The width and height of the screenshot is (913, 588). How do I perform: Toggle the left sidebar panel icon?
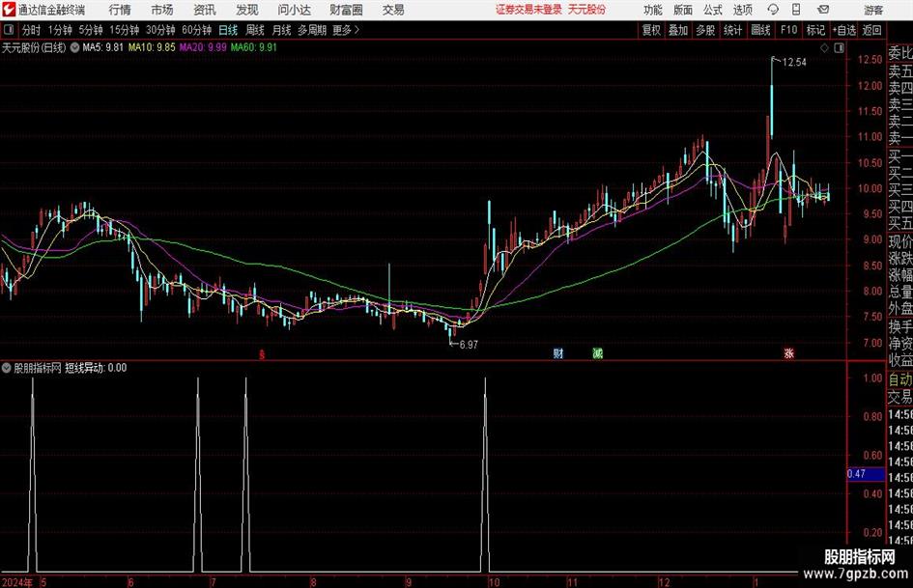(8, 30)
